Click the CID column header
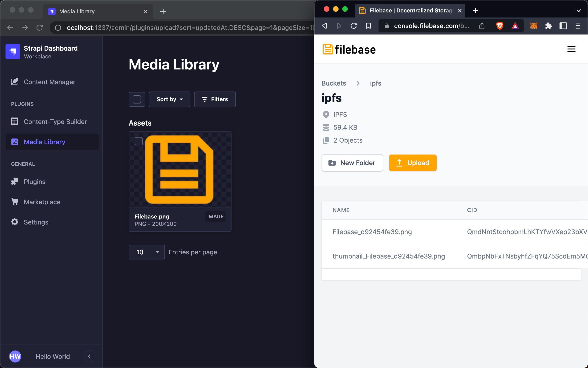Viewport: 588px width, 368px height. pos(472,210)
